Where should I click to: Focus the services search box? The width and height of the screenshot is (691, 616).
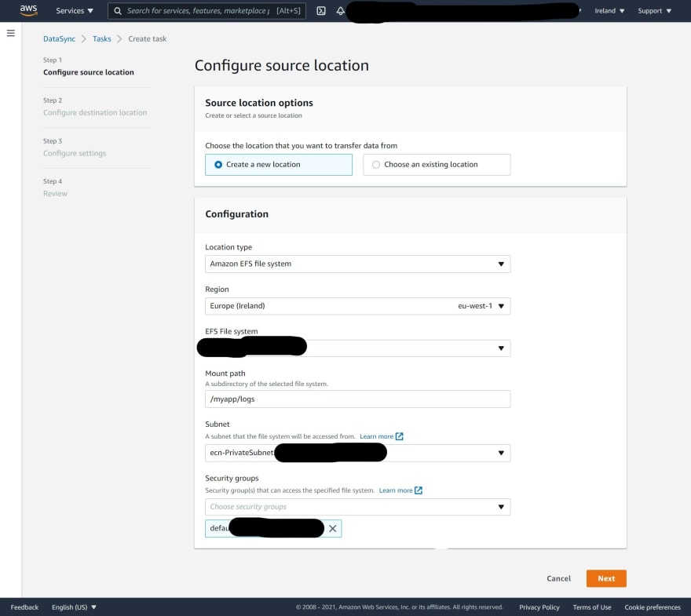(207, 11)
